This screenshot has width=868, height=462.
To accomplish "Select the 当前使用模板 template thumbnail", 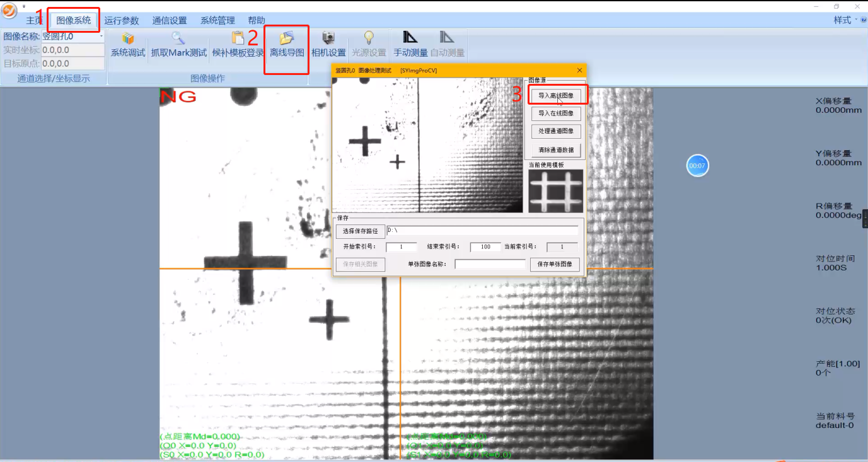I will 555,190.
